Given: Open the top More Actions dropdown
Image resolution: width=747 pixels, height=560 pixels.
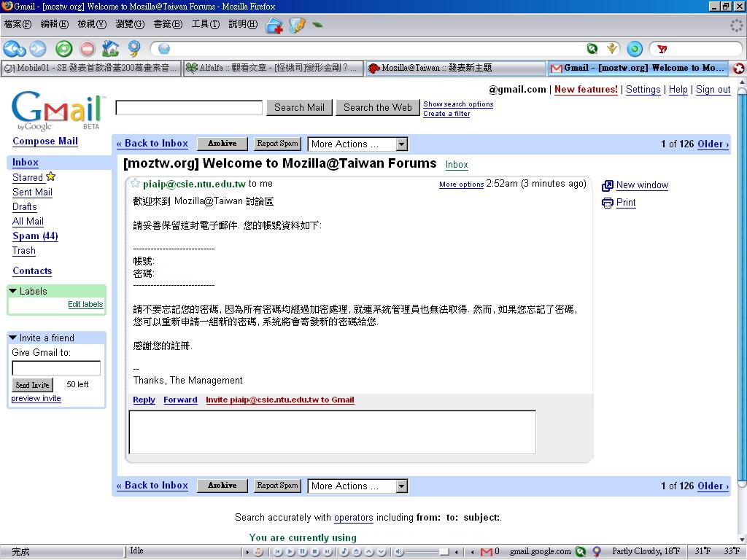Looking at the screenshot, I should pos(357,144).
